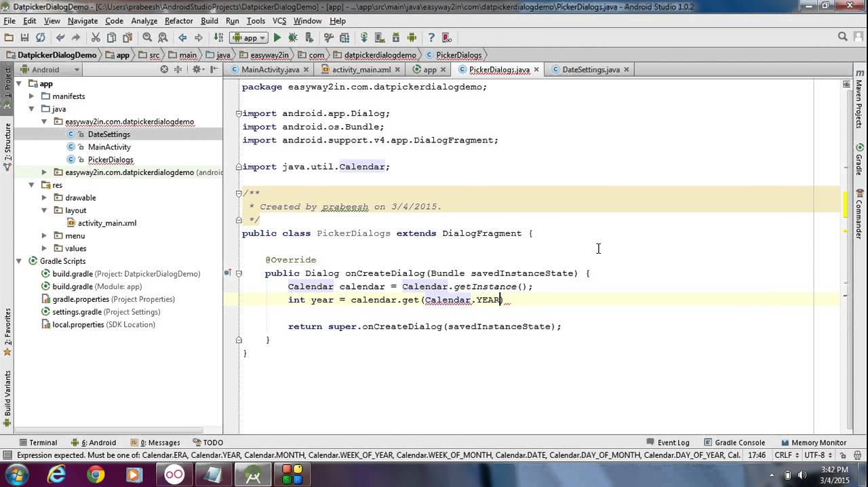The height and width of the screenshot is (487, 868).
Task: Expand the menu folder node
Action: (x=44, y=236)
